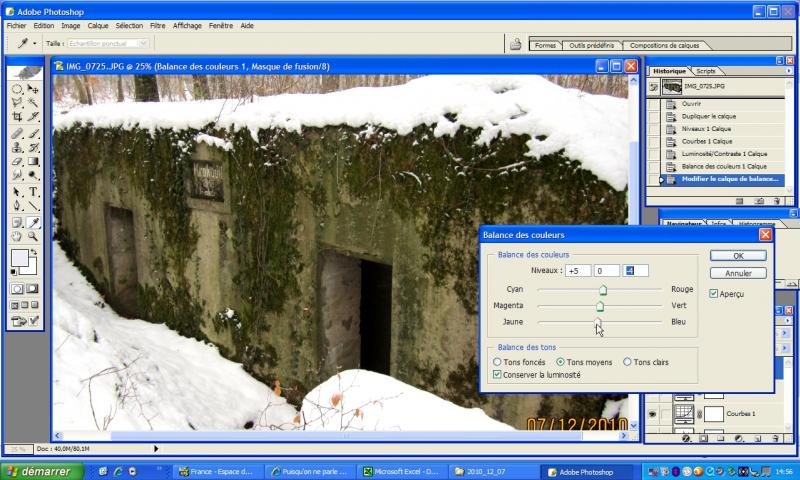The height and width of the screenshot is (480, 800).
Task: Select the Gradient tool
Action: click(x=33, y=162)
